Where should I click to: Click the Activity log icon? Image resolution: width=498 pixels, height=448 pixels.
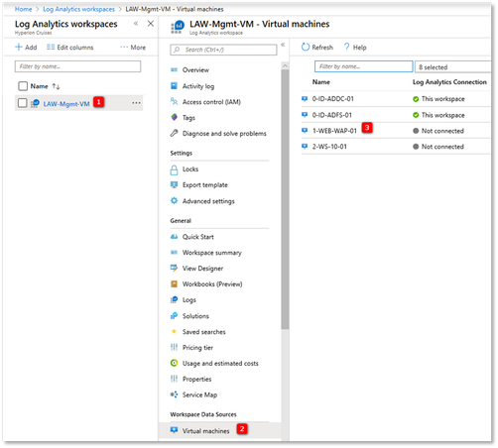click(x=174, y=86)
